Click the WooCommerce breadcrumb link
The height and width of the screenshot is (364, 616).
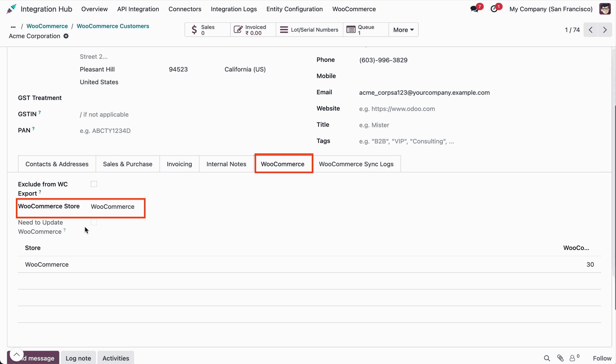pos(47,26)
